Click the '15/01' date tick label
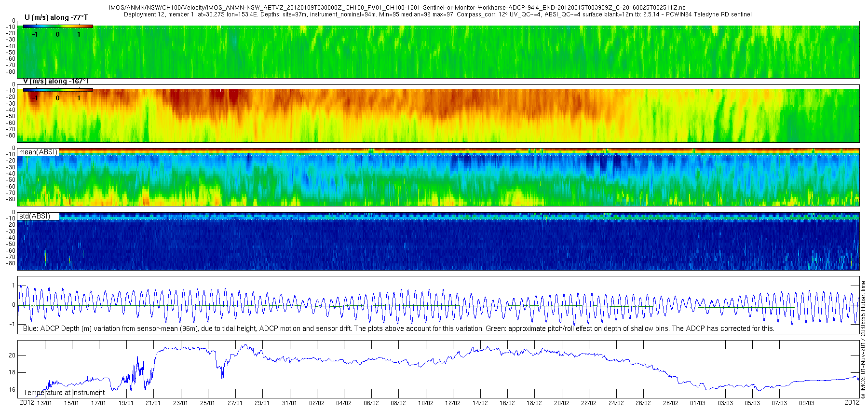 coord(72,403)
